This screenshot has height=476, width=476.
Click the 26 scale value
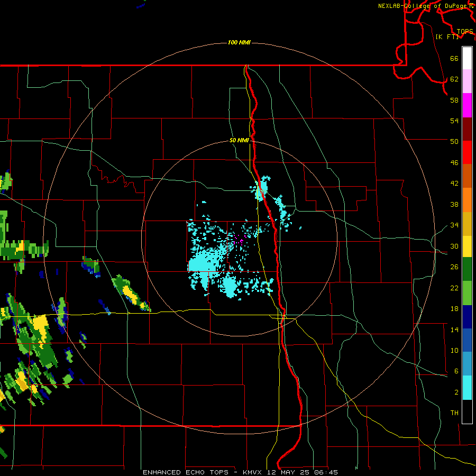[454, 267]
